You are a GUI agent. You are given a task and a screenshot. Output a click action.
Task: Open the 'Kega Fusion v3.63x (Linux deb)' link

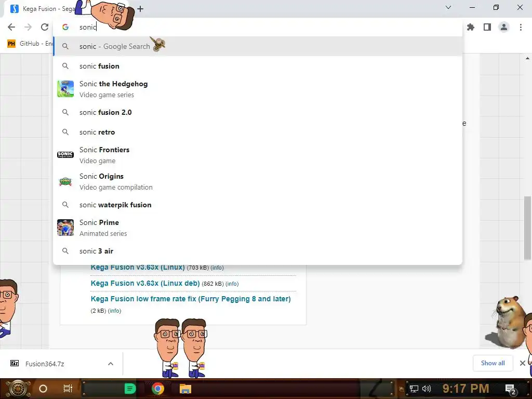(x=145, y=283)
